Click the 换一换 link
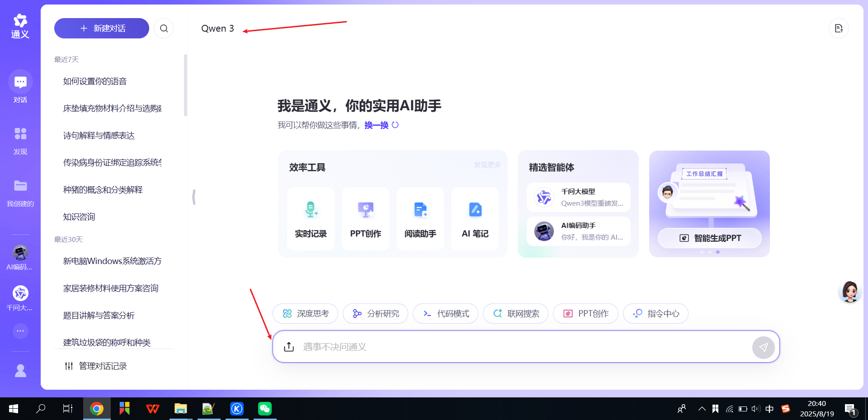The image size is (868, 420). [377, 125]
